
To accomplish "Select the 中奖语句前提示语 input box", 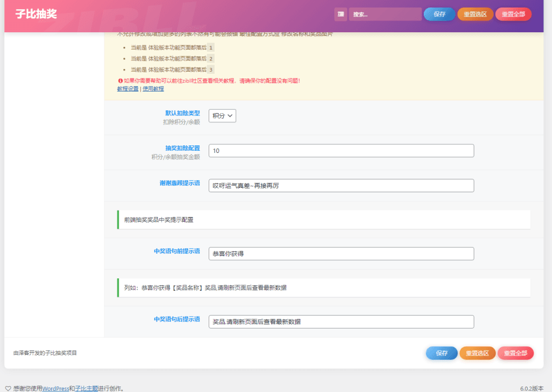I will [341, 254].
